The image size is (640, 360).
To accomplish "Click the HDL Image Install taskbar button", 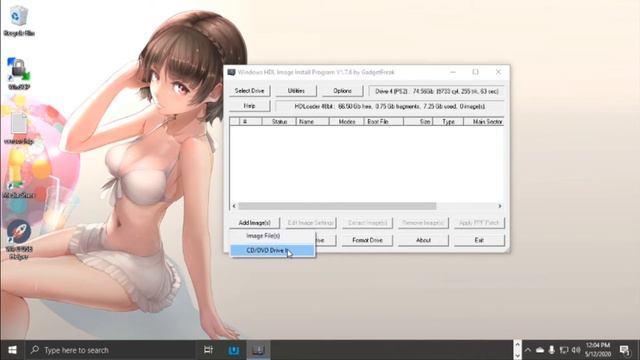I will coord(258,350).
